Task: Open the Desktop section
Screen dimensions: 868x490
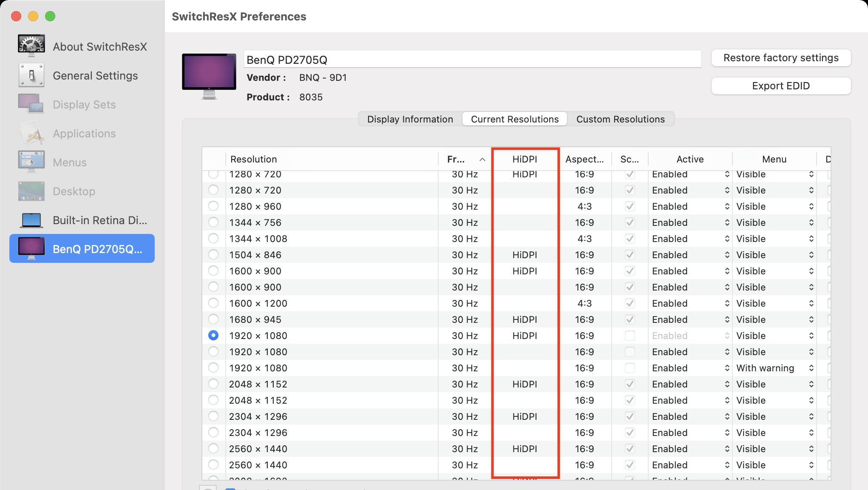Action: (74, 191)
